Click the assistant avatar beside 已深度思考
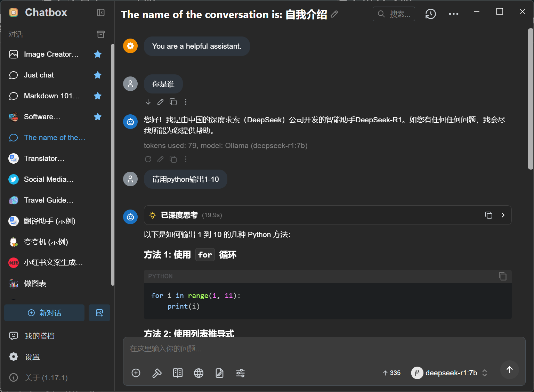534x392 pixels. [130, 217]
